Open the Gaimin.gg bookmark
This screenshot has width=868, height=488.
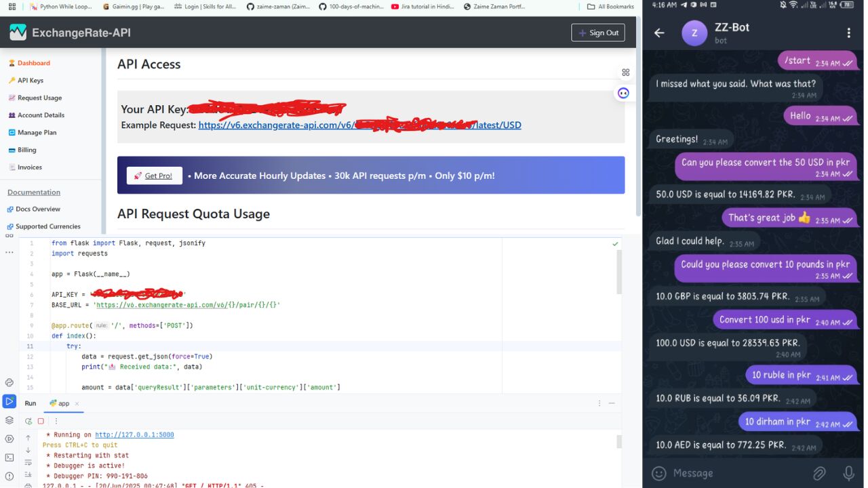tap(134, 7)
